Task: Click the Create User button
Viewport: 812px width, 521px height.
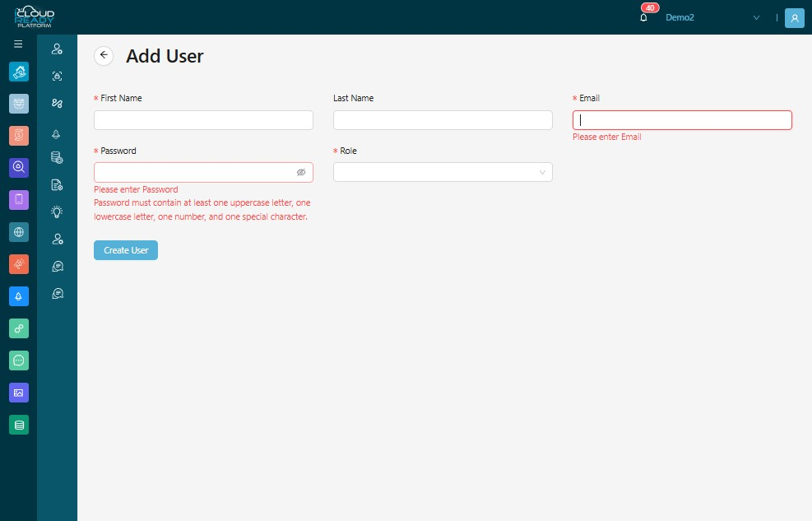Action: pyautogui.click(x=126, y=250)
